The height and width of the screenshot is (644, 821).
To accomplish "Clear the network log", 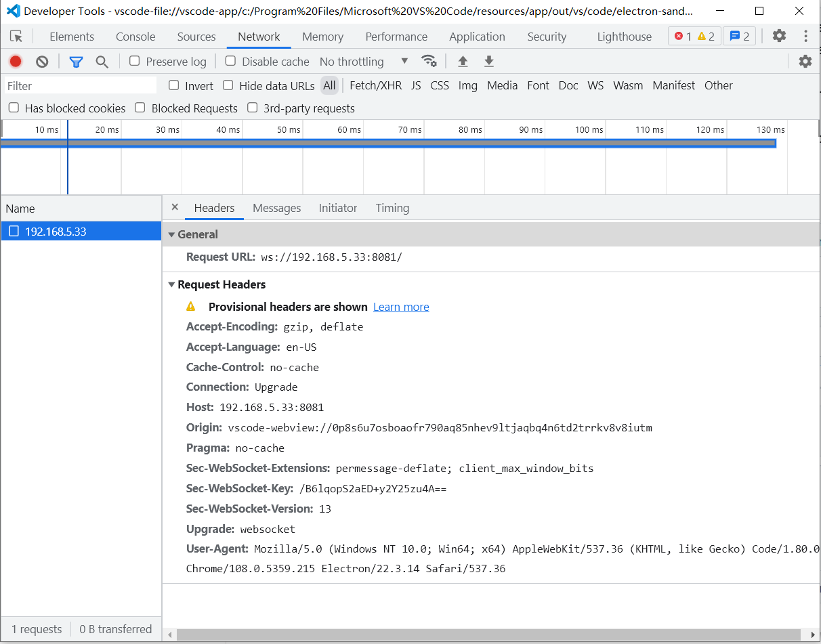I will 42,62.
